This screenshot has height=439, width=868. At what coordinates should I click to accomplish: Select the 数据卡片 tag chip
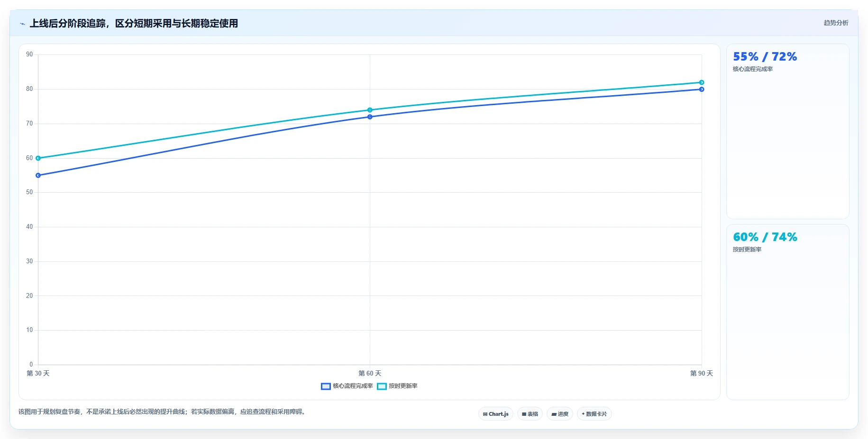click(x=594, y=414)
